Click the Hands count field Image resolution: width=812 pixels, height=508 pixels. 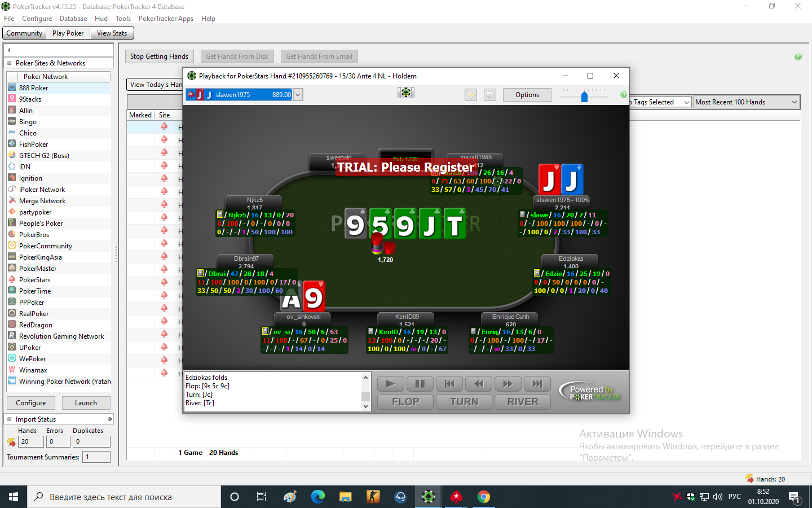point(31,442)
